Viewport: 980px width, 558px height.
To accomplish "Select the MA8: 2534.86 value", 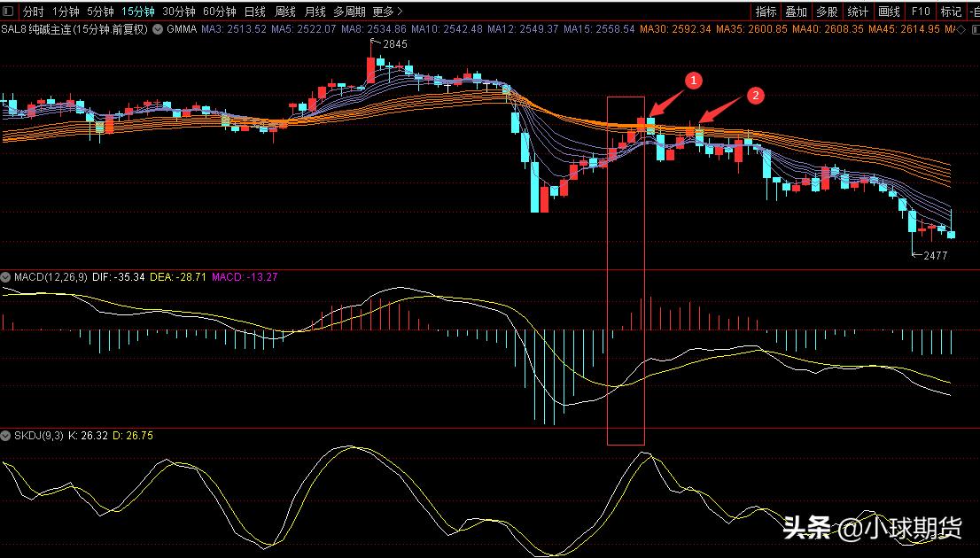I will pos(374,28).
